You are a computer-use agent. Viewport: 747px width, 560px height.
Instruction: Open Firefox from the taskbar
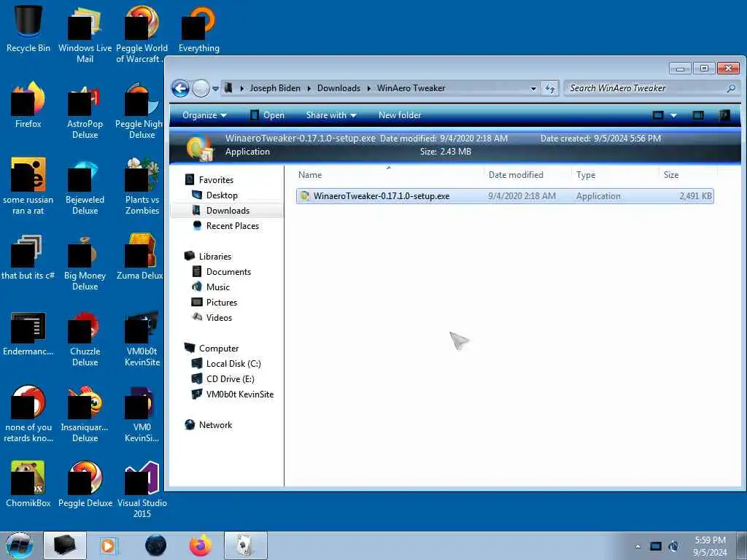click(201, 545)
